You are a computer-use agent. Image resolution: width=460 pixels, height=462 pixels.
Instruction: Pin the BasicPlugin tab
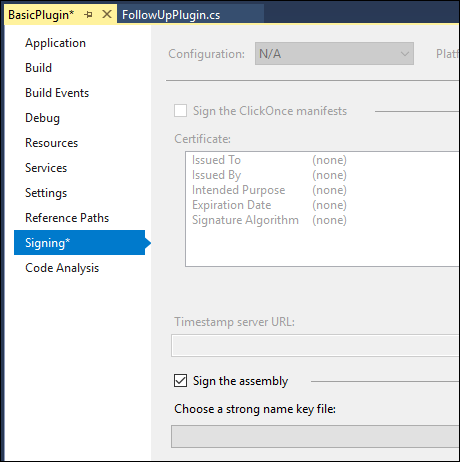(88, 15)
